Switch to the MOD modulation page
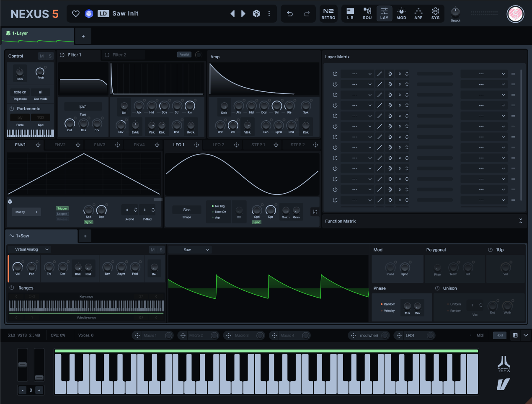 (401, 13)
